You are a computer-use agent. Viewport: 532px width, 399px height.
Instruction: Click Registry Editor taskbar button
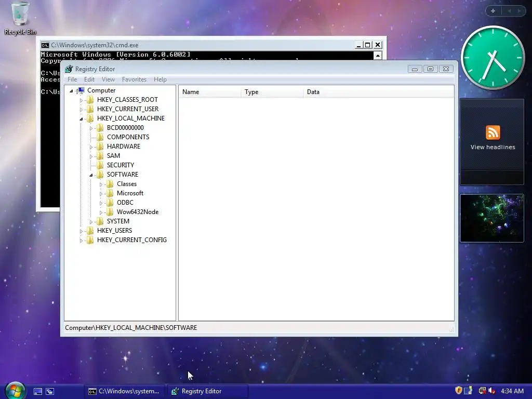click(x=208, y=391)
